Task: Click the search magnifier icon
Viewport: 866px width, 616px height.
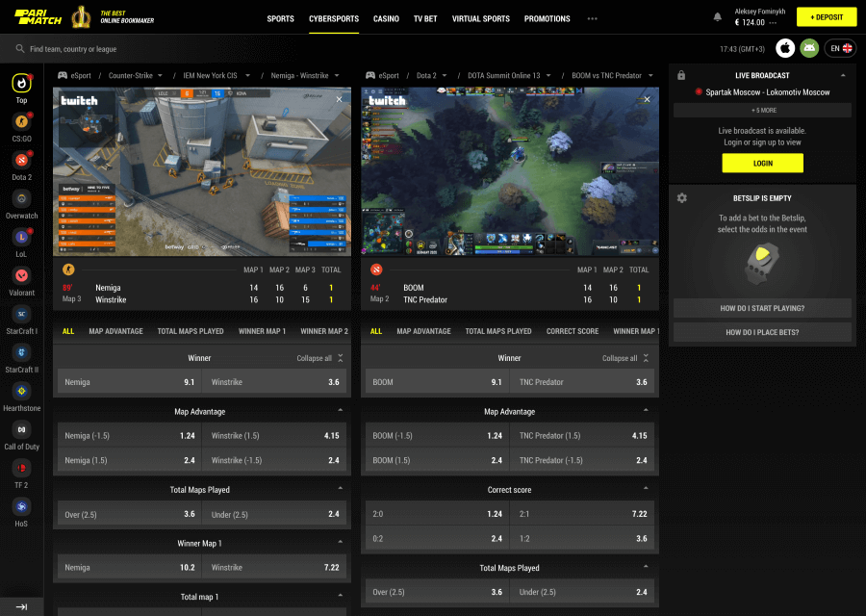Action: click(x=20, y=49)
